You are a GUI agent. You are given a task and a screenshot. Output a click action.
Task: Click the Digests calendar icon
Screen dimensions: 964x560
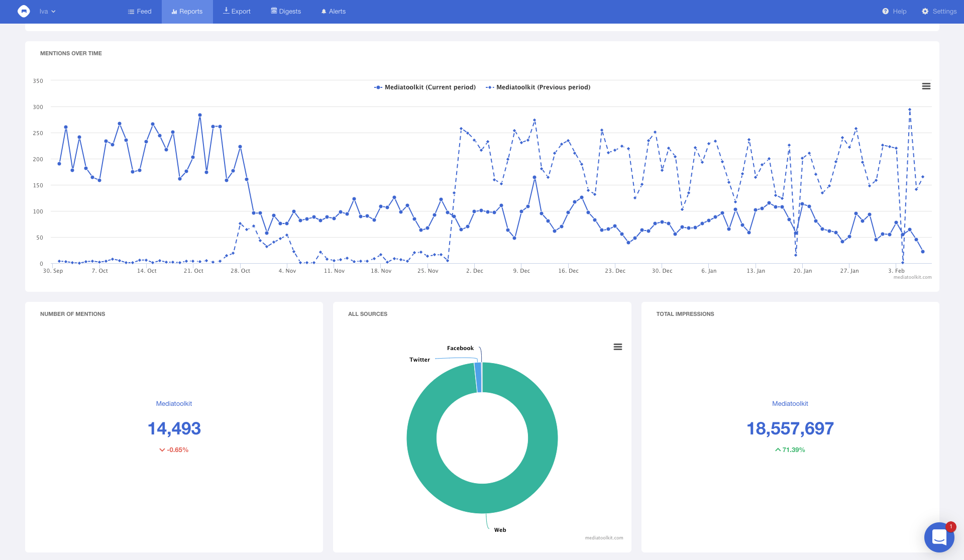pyautogui.click(x=274, y=11)
